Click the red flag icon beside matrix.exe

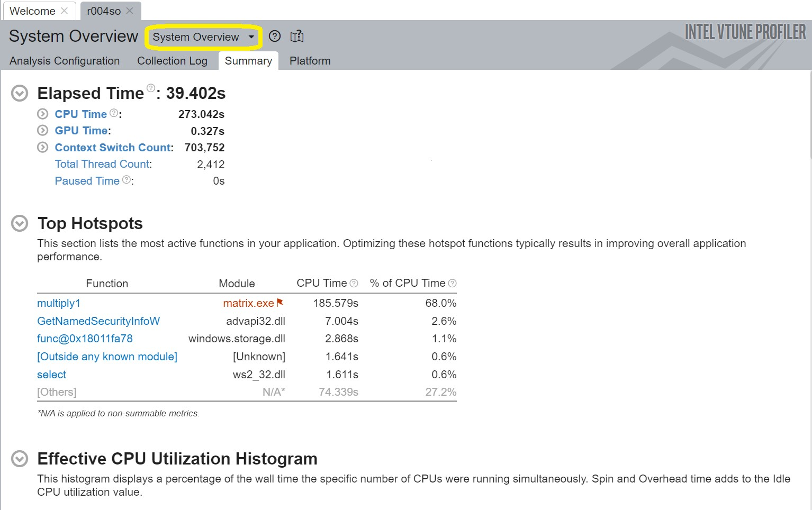coord(280,303)
